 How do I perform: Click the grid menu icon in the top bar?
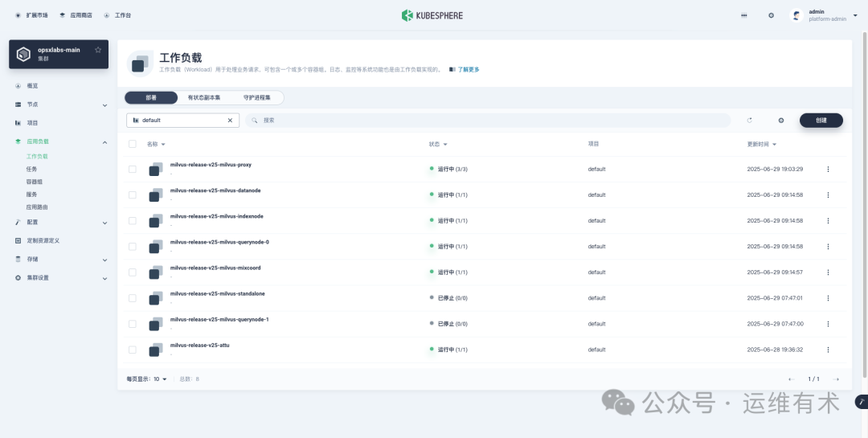pos(744,15)
